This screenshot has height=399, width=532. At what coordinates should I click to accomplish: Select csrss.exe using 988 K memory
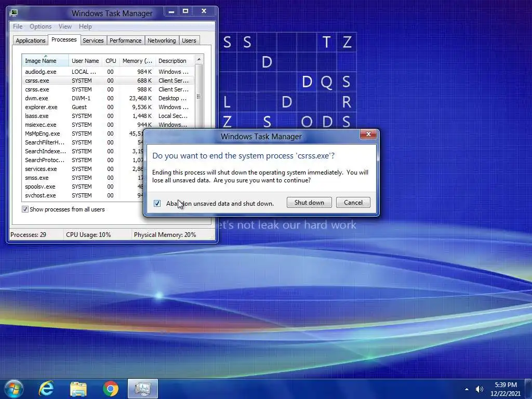(x=108, y=89)
